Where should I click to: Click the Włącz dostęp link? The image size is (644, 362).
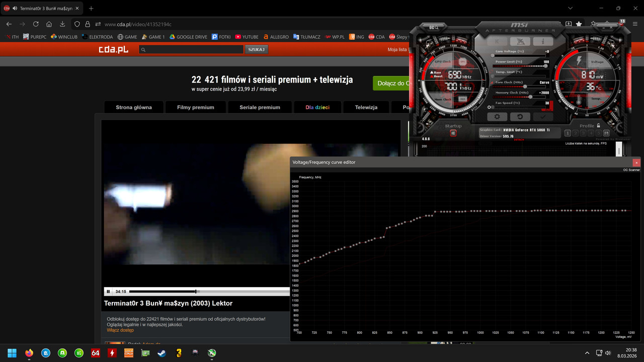click(x=120, y=330)
